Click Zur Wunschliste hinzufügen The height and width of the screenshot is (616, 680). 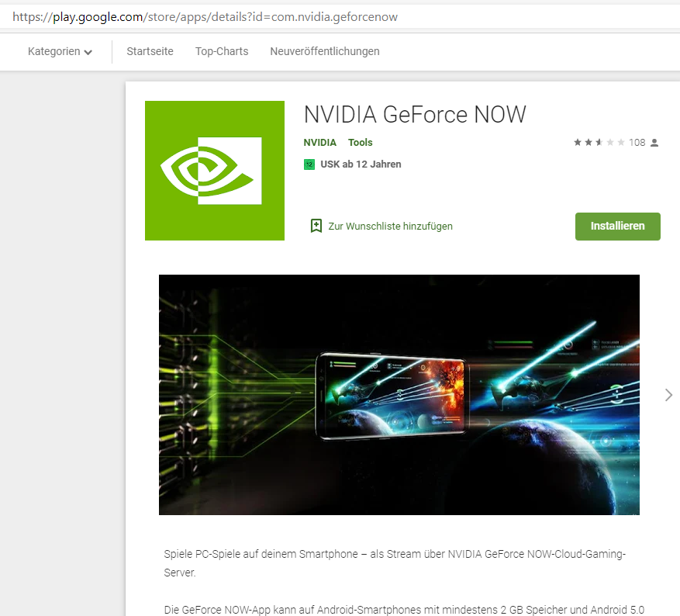click(x=390, y=226)
